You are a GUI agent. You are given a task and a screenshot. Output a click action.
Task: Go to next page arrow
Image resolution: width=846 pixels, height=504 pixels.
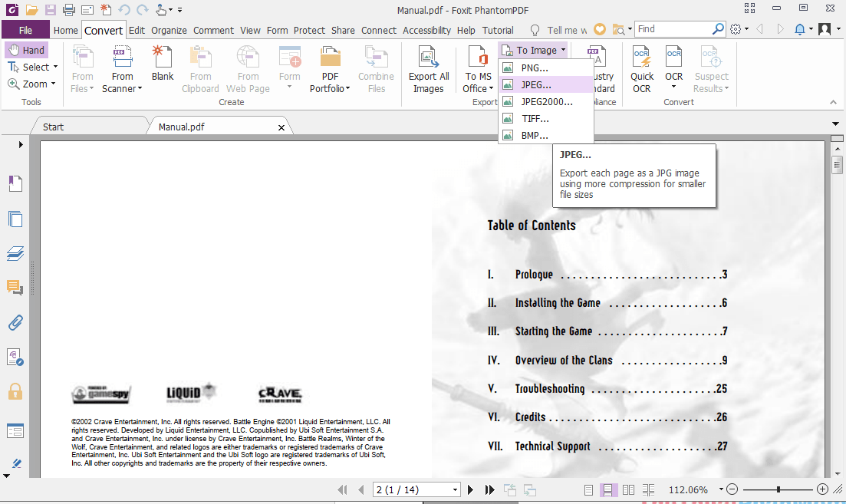click(470, 489)
